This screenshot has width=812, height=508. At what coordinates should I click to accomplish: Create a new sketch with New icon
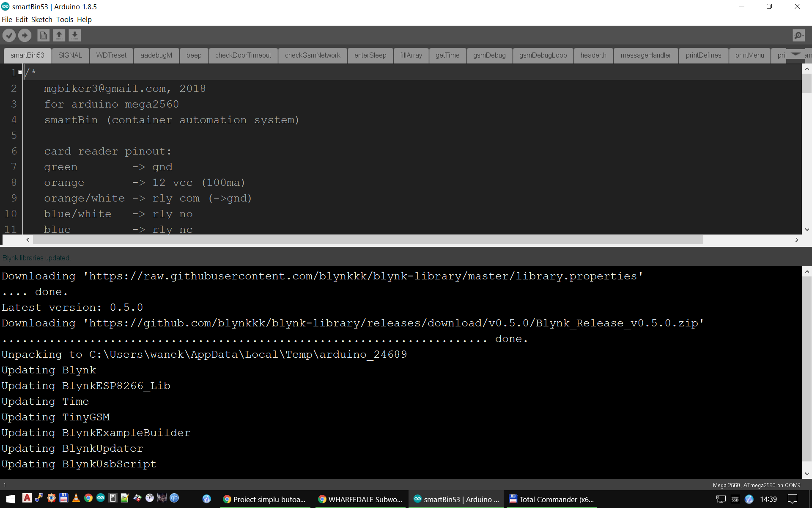click(x=43, y=35)
